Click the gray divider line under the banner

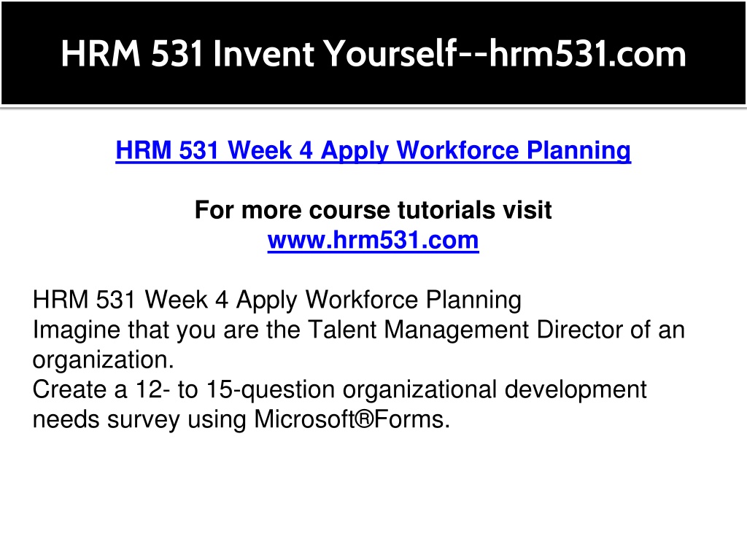tap(373, 108)
